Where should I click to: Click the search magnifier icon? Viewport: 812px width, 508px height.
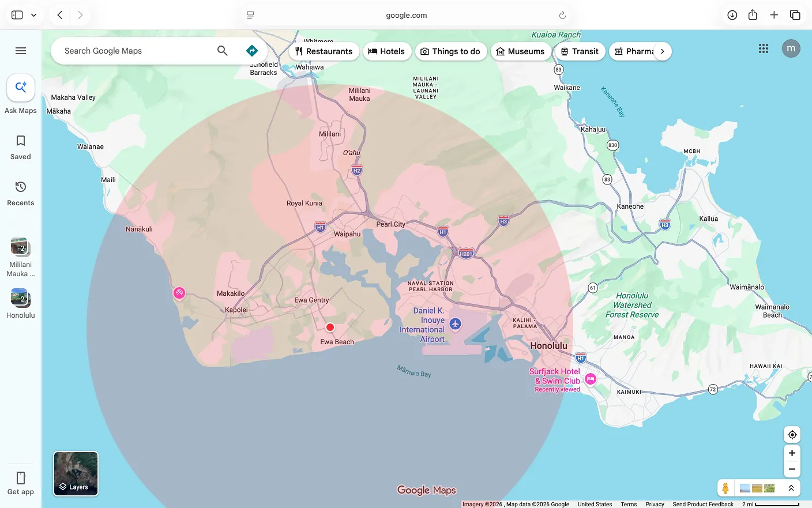pos(223,51)
